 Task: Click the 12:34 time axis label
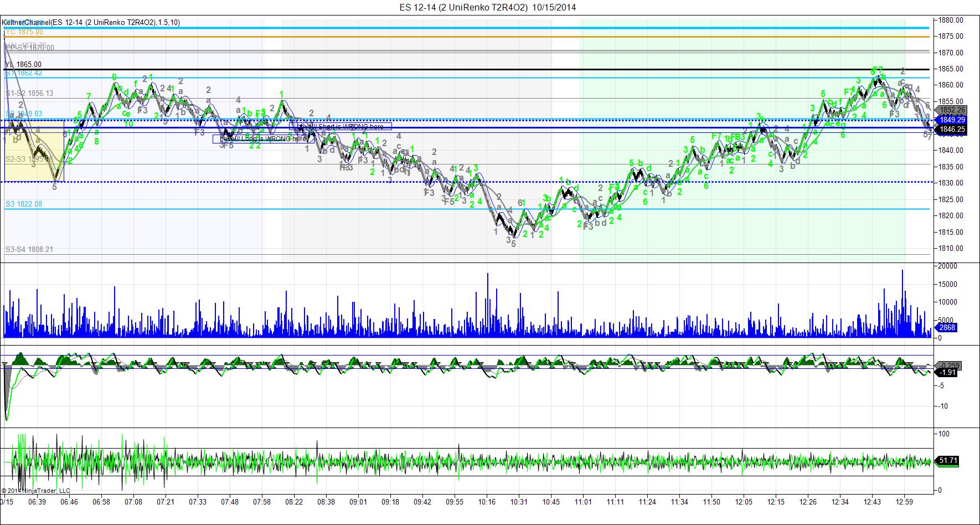[840, 502]
